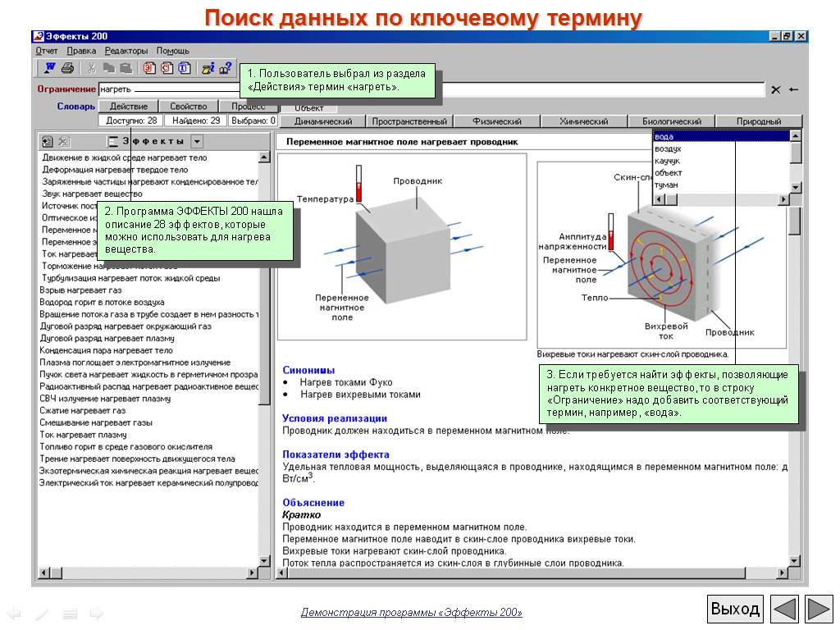Click the right arrow under the effects list
The image size is (840, 630).
tap(252, 573)
